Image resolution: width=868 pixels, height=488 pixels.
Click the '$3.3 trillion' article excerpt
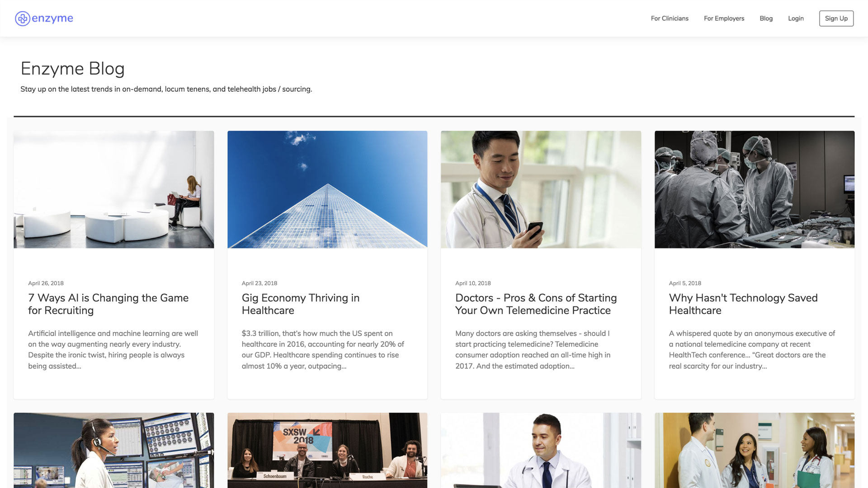(x=323, y=350)
